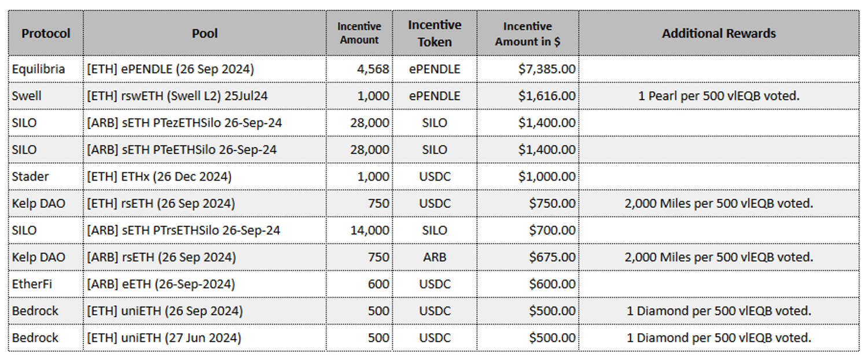Image resolution: width=868 pixels, height=361 pixels.
Task: Click the 14,000 incentive amount cell
Action: tap(370, 230)
